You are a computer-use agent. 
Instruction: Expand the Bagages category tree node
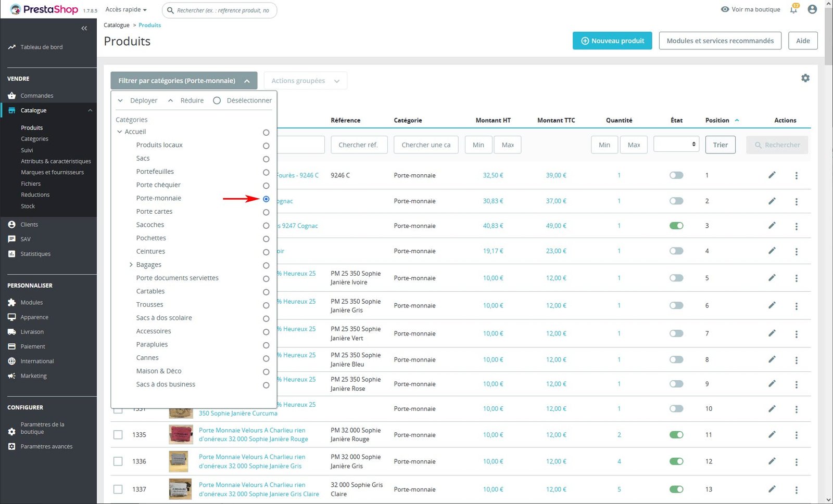(131, 265)
